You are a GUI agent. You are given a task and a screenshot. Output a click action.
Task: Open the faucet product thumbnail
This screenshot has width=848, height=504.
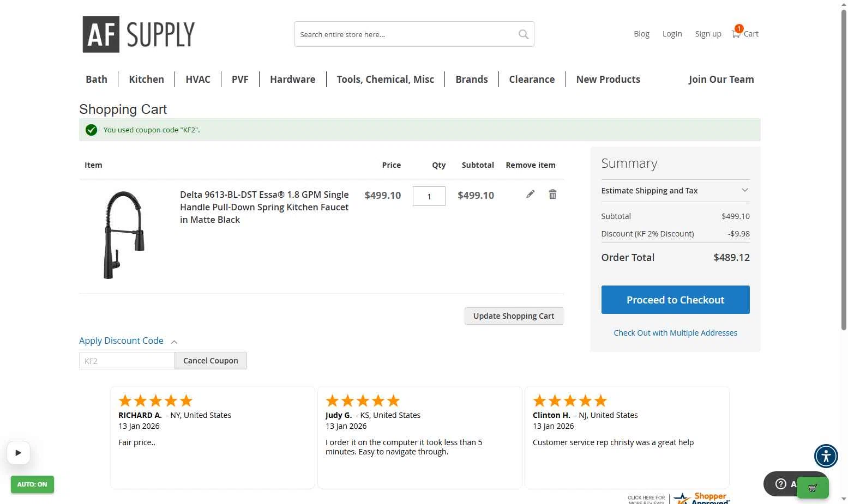coord(124,235)
